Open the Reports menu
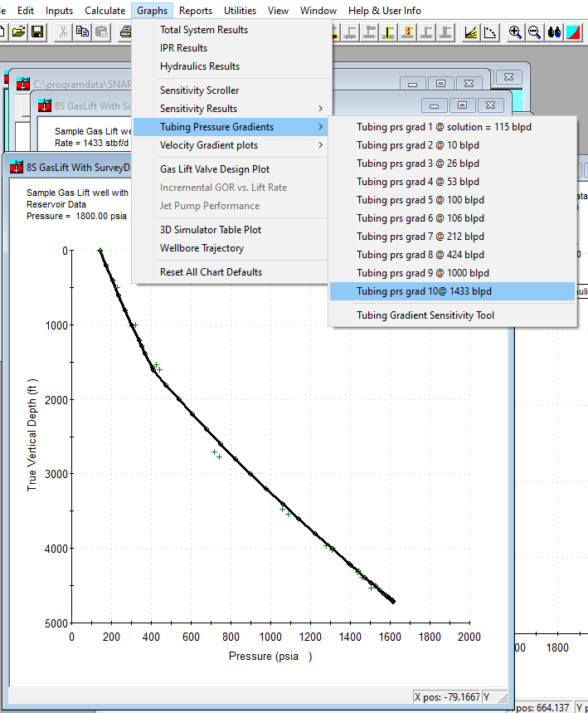The height and width of the screenshot is (713, 588). point(196,11)
